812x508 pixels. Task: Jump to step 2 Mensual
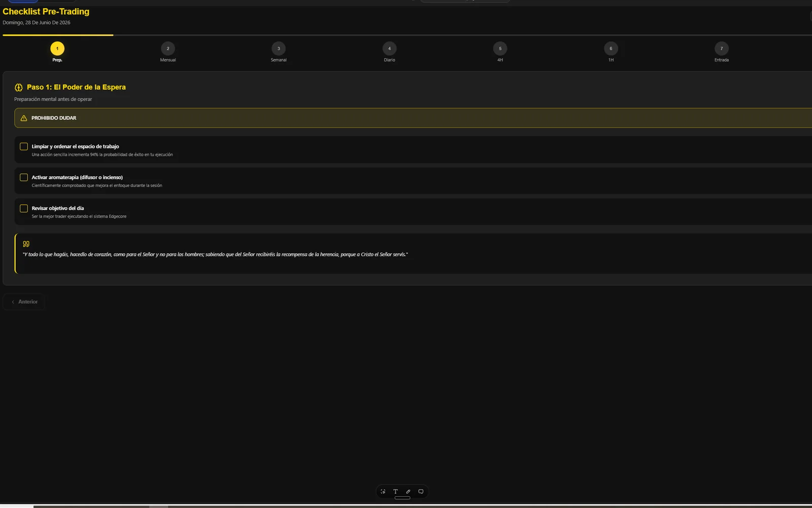tap(168, 49)
